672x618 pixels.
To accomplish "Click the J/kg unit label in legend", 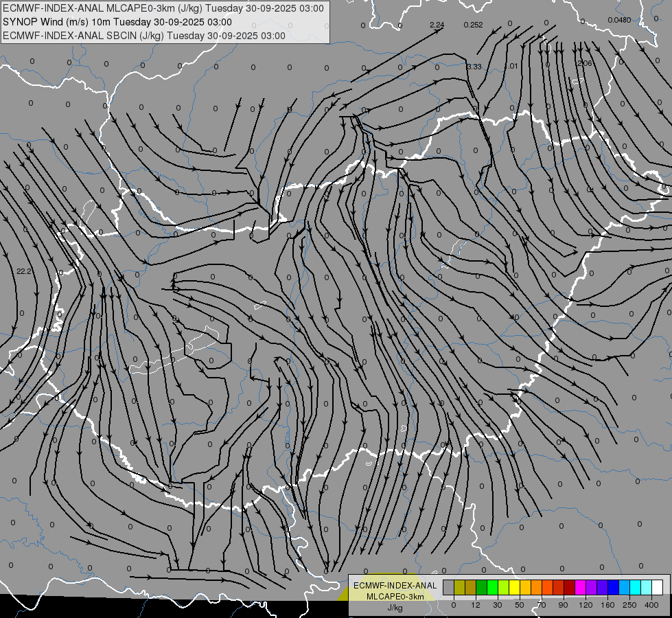I will pos(395,608).
